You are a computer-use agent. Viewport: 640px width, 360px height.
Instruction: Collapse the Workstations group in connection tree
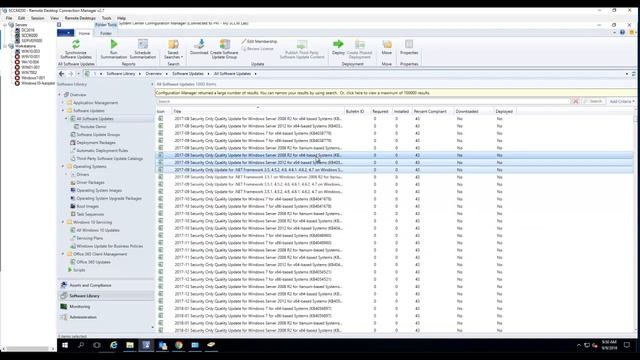coord(5,46)
